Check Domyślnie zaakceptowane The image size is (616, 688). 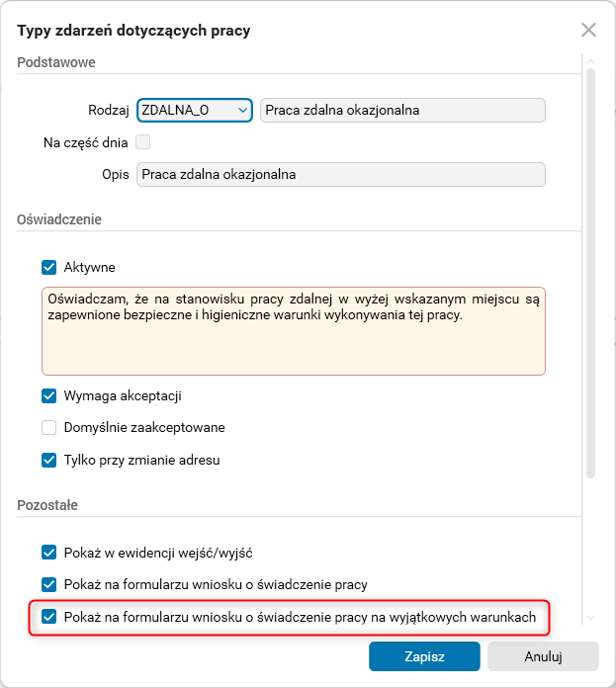coord(49,427)
